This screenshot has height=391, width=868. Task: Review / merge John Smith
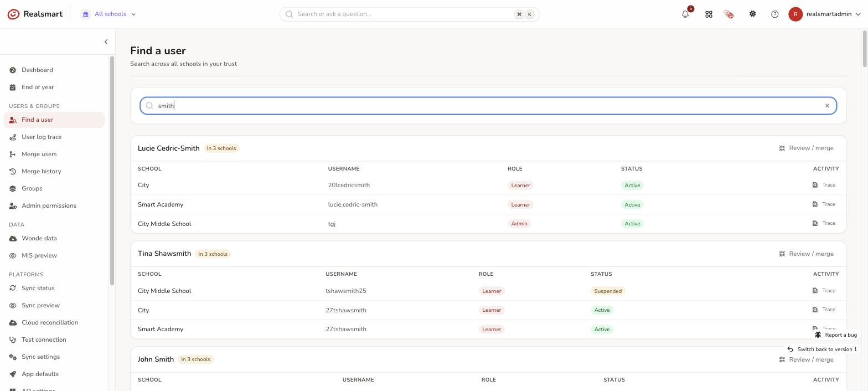coord(806,359)
